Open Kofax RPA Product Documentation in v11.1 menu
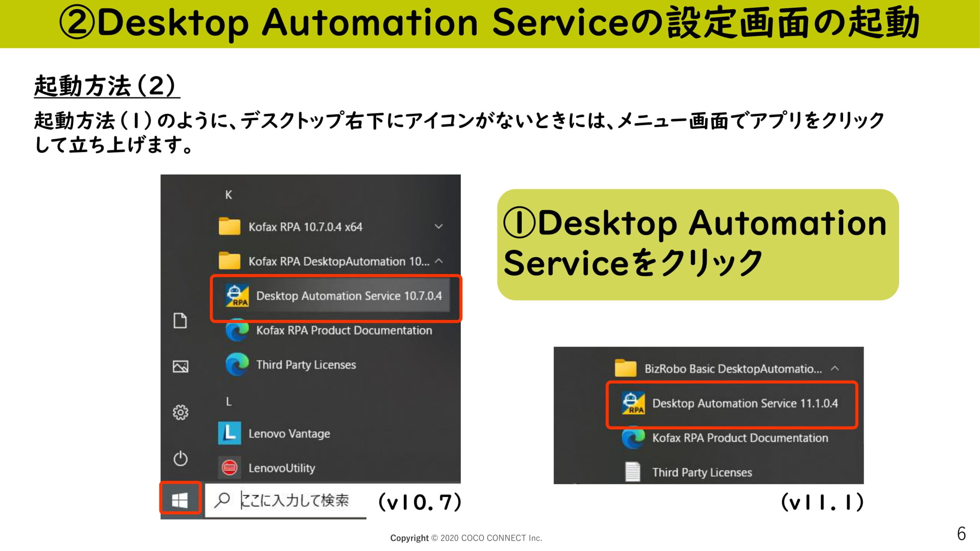980x551 pixels. click(x=740, y=438)
